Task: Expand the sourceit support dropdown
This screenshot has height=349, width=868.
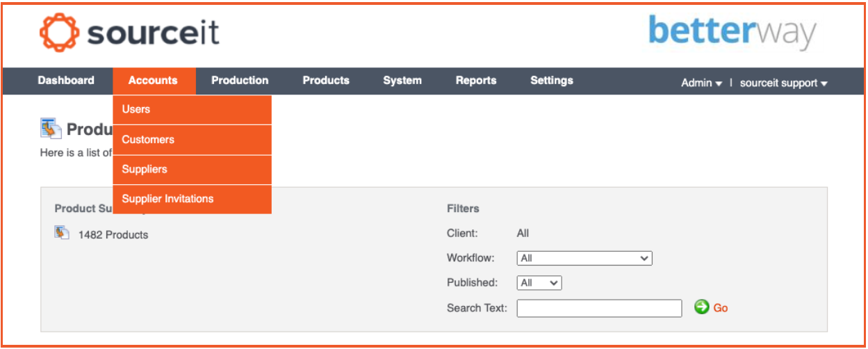Action: coord(784,83)
